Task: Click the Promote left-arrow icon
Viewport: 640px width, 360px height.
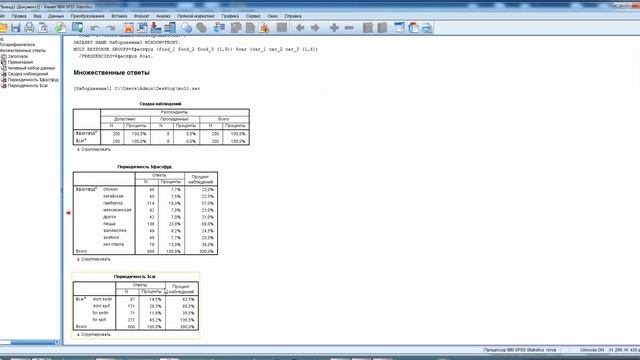Action: [300, 28]
